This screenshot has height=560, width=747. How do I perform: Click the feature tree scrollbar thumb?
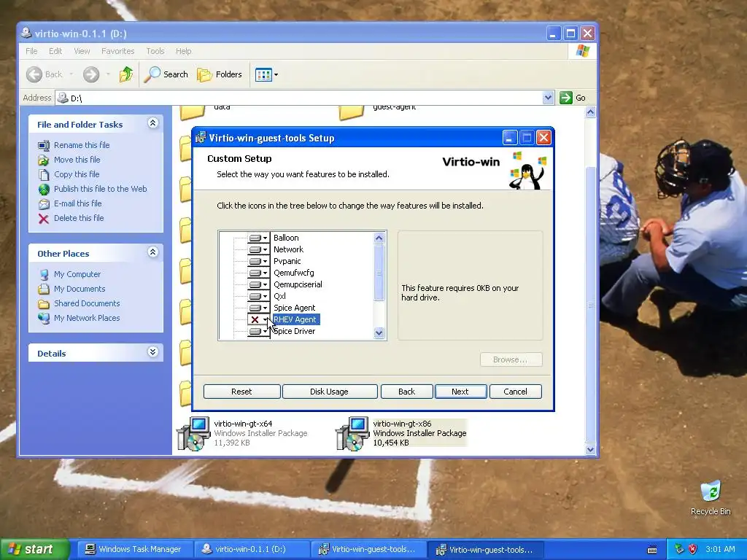(379, 273)
